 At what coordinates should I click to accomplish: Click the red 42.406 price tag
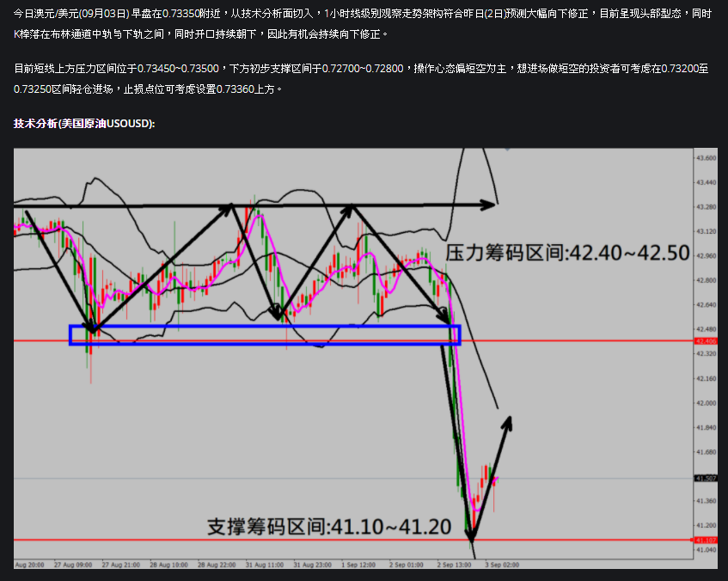[x=706, y=341]
